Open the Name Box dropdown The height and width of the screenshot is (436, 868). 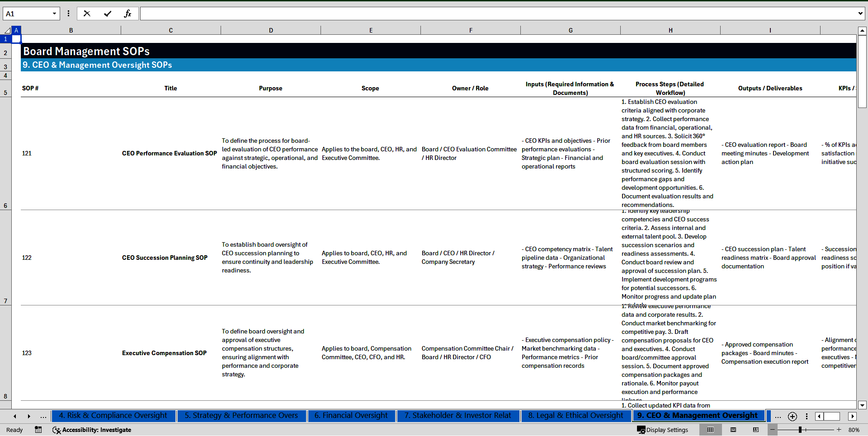54,14
